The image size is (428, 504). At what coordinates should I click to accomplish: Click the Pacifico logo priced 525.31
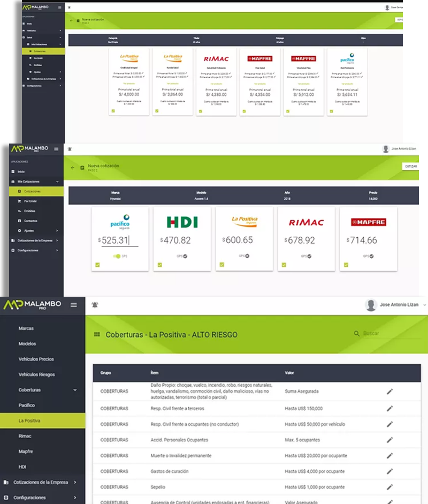(x=120, y=222)
